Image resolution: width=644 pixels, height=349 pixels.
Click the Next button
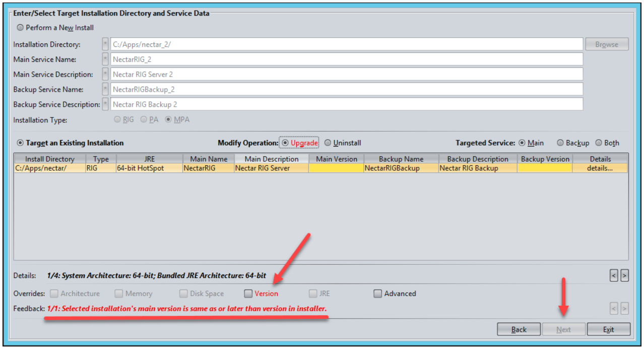pyautogui.click(x=563, y=329)
